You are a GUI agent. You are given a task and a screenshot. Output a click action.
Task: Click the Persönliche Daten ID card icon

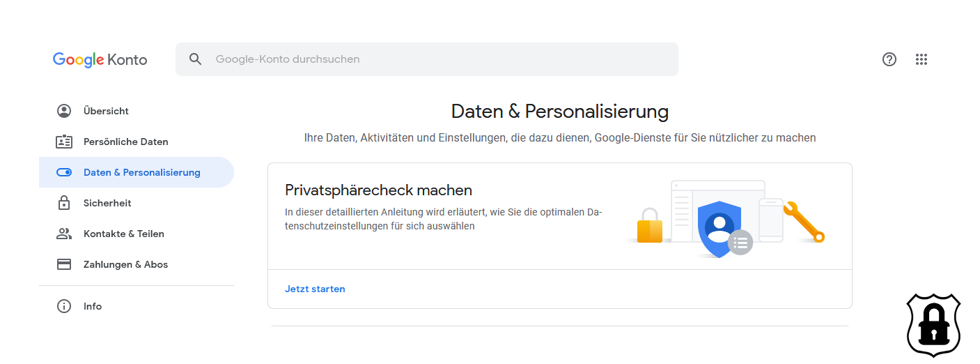click(x=64, y=142)
